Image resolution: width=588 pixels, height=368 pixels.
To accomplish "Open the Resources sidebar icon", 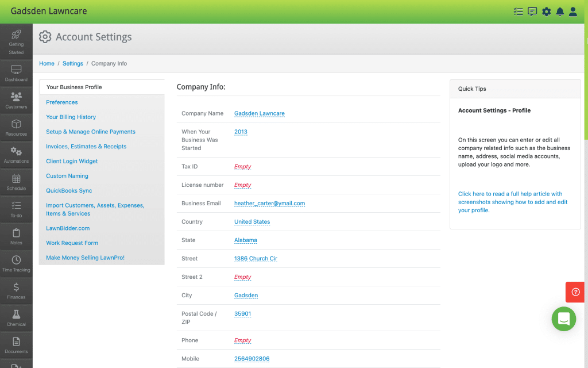I will click(16, 125).
